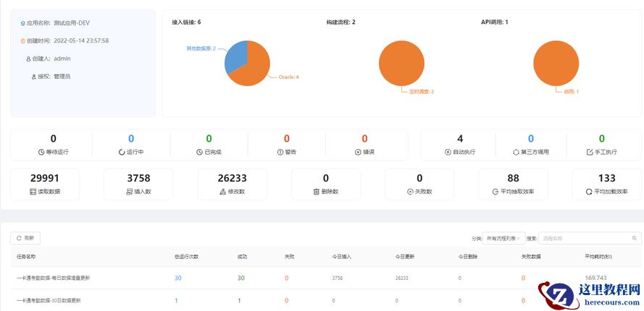644x311 pixels.
Task: Click the 启用 orange API pie chart
Action: 556,63
